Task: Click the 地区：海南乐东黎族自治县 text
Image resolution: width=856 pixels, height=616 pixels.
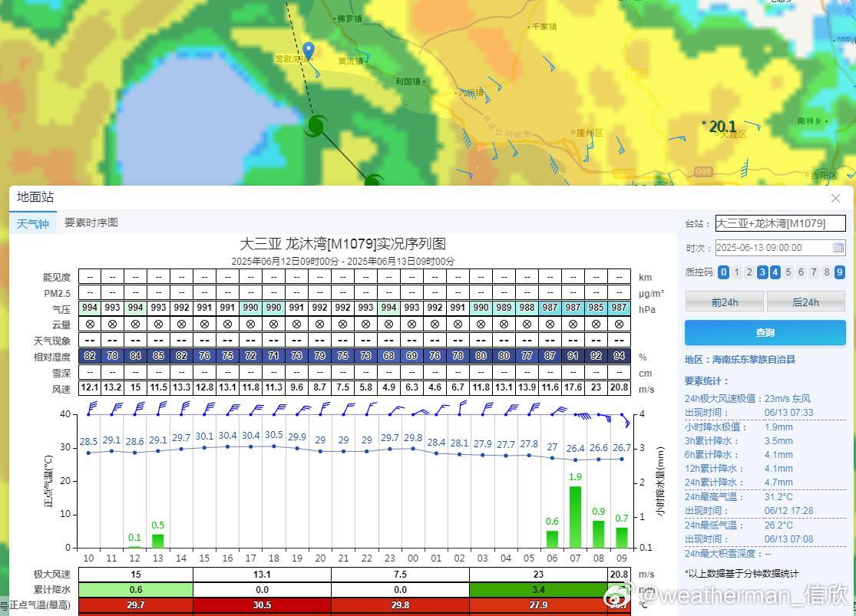Action: 740,360
